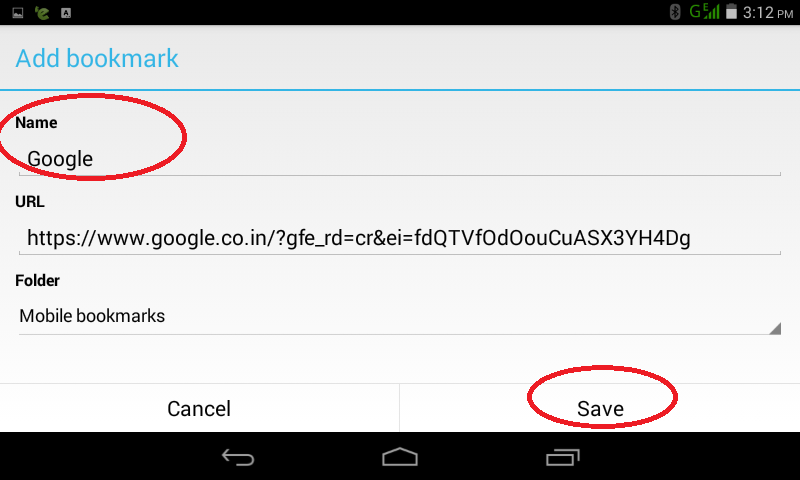Image resolution: width=800 pixels, height=480 pixels.
Task: Tap the battery icon in status bar
Action: tap(731, 12)
